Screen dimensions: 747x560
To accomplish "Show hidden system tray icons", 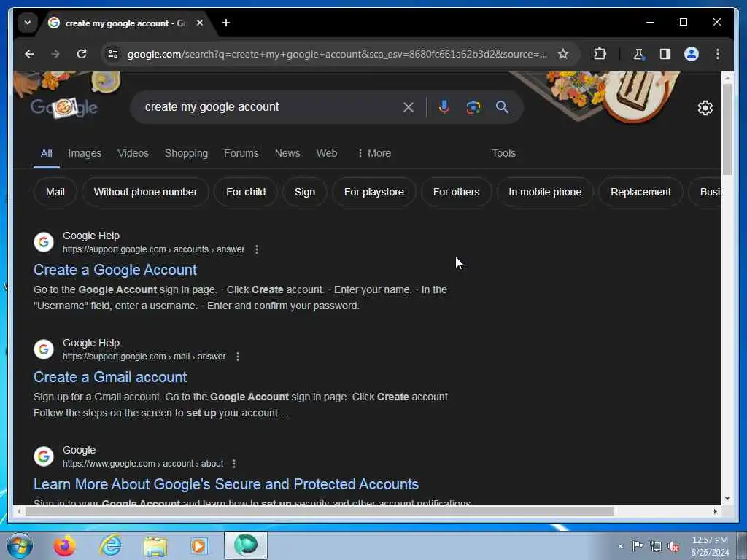I will [620, 547].
